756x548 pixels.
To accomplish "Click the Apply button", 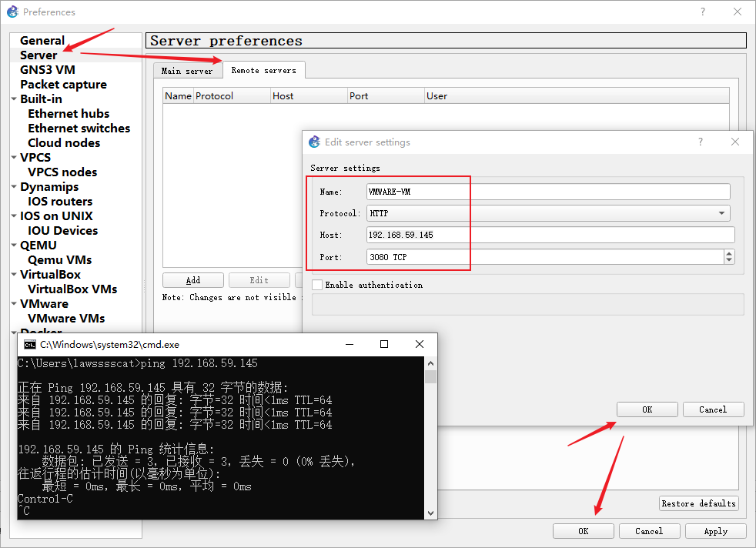I will 715,530.
